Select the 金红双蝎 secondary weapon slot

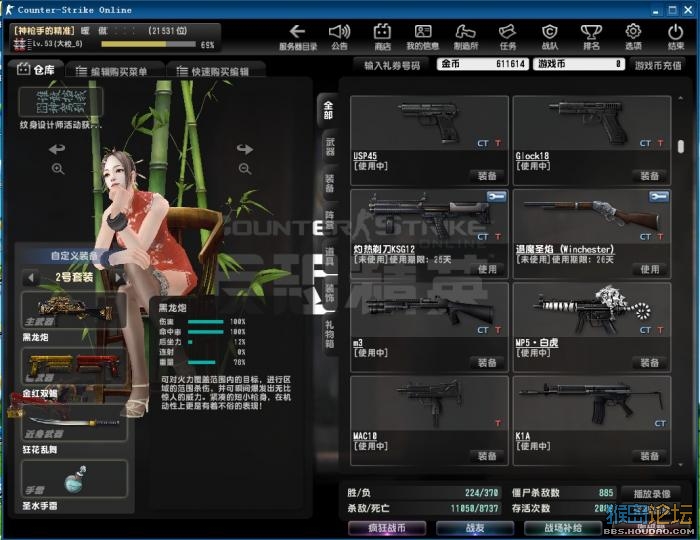click(x=74, y=367)
